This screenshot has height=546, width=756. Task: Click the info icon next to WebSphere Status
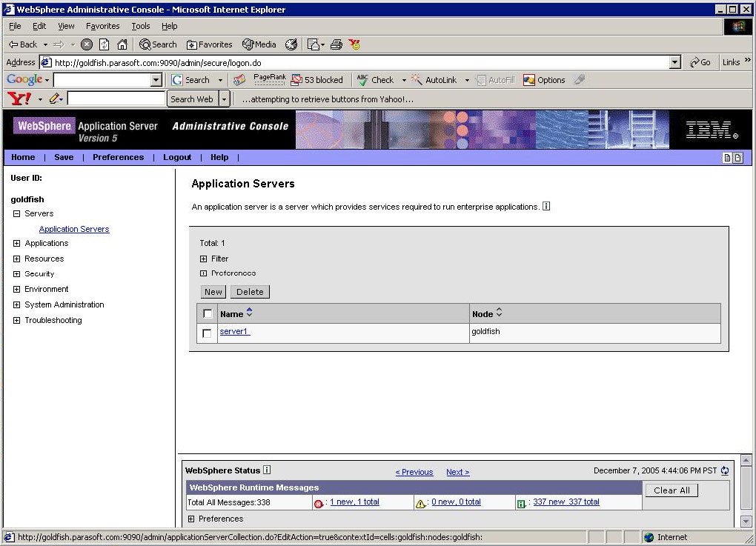(267, 470)
